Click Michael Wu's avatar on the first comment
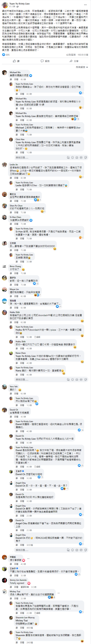The height and width of the screenshot is (644, 91). (4, 73)
